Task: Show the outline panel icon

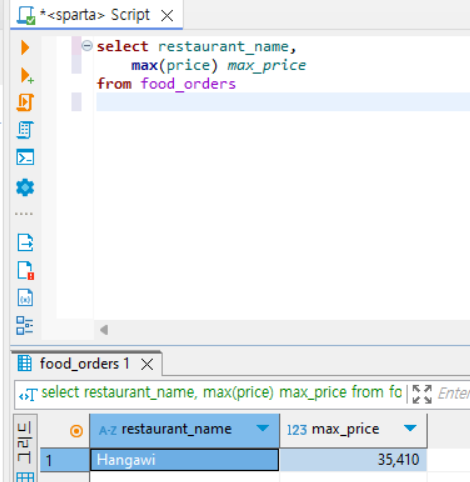Action: tap(25, 325)
